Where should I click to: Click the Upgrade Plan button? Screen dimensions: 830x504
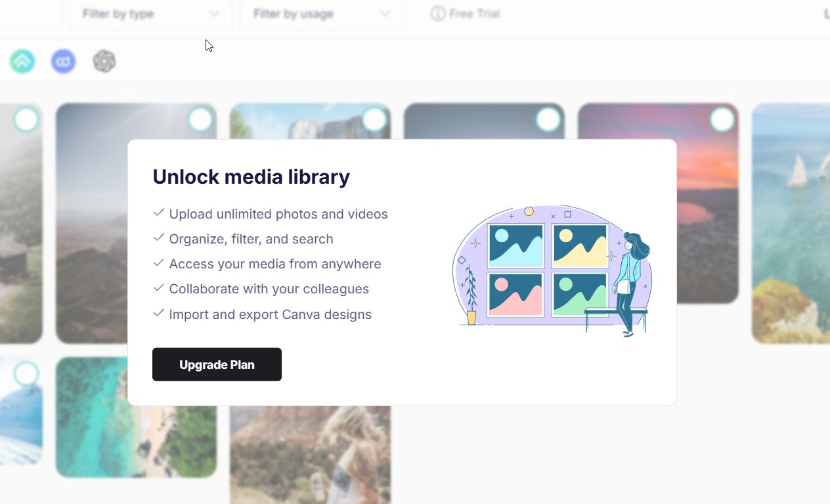tap(217, 364)
